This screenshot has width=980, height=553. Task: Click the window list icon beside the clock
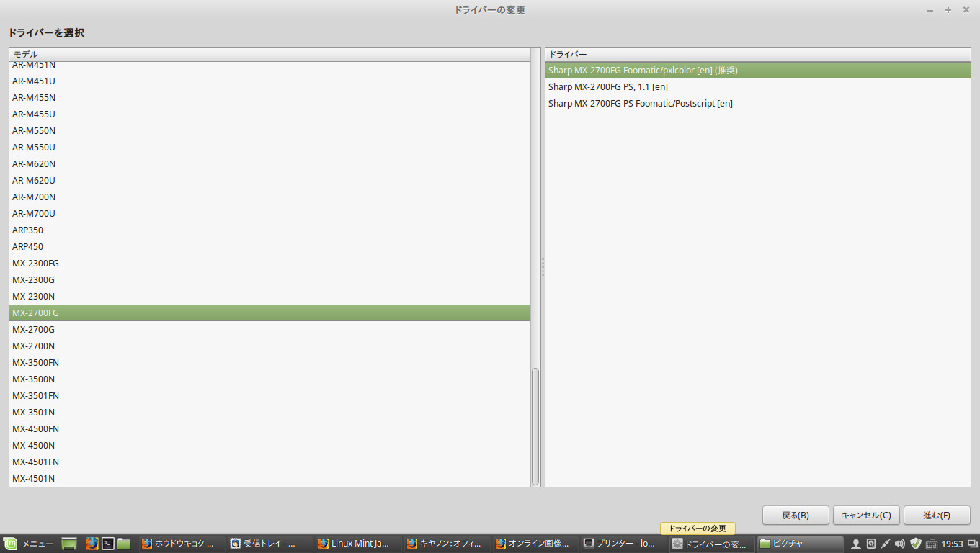pos(972,544)
